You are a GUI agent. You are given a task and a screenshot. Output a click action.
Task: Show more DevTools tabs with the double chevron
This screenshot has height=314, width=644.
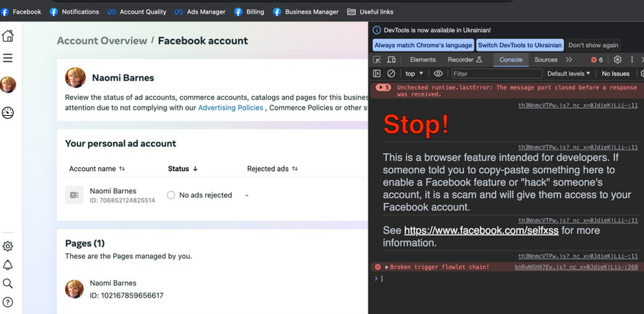pyautogui.click(x=569, y=59)
